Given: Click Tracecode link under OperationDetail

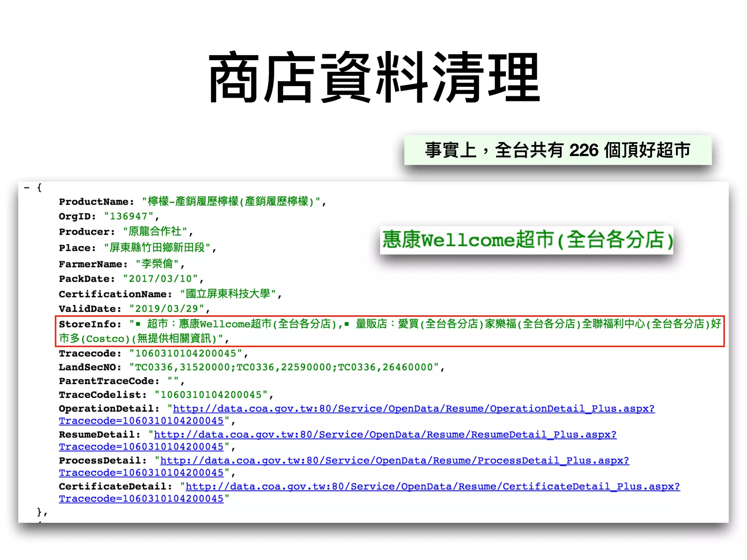Looking at the screenshot, I should 141,421.
